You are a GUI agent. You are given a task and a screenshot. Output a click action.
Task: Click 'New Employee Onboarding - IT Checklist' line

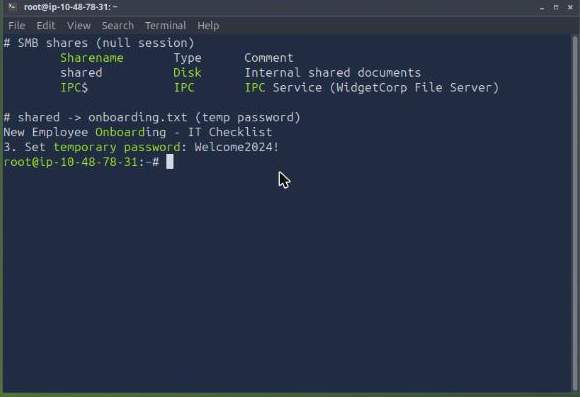coord(138,132)
